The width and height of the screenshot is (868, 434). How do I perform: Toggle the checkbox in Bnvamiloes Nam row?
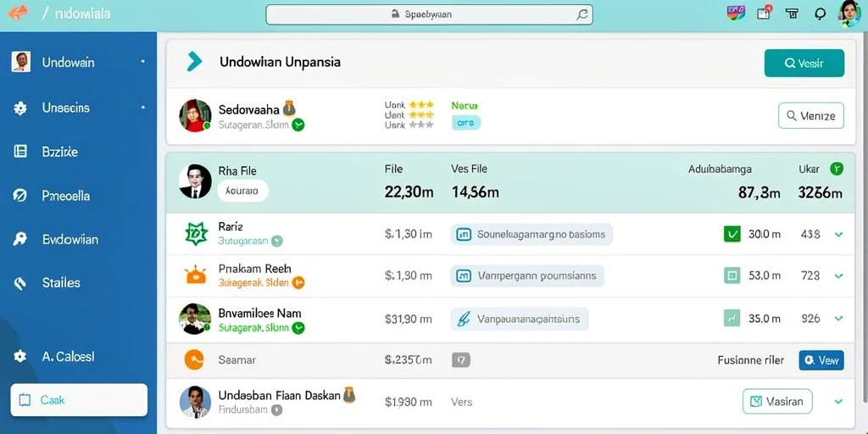click(x=732, y=318)
